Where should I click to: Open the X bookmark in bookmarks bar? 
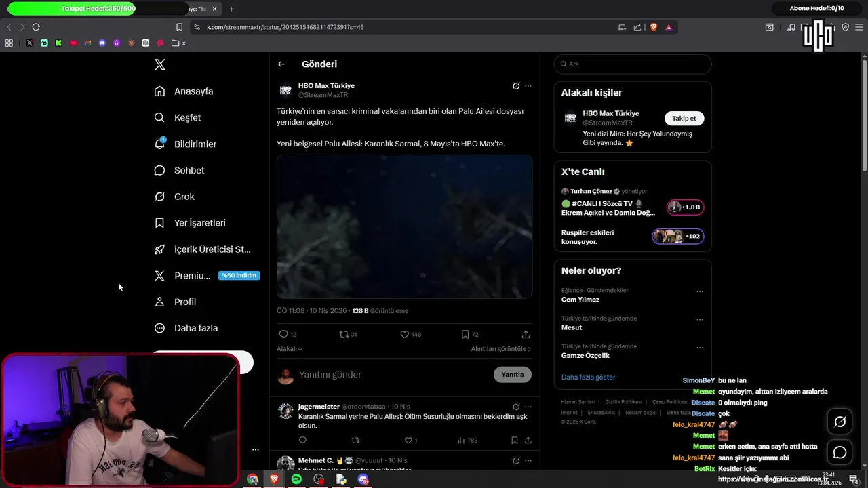tap(30, 43)
